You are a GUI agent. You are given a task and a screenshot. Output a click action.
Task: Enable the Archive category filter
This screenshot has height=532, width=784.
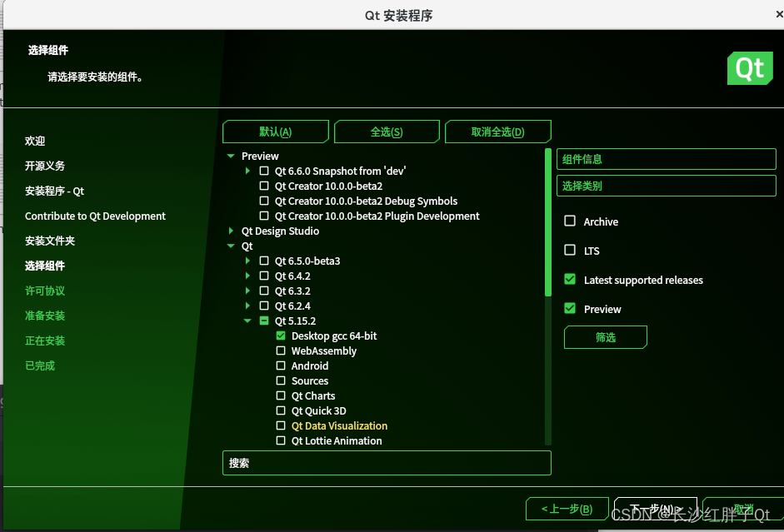tap(570, 221)
